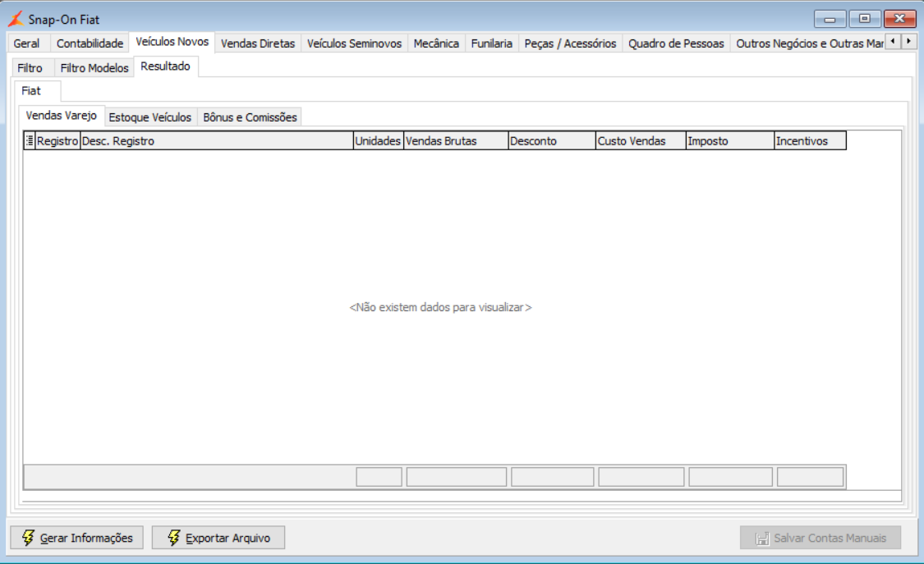Click the Imposto footer total box
924x564 pixels.
pyautogui.click(x=731, y=477)
